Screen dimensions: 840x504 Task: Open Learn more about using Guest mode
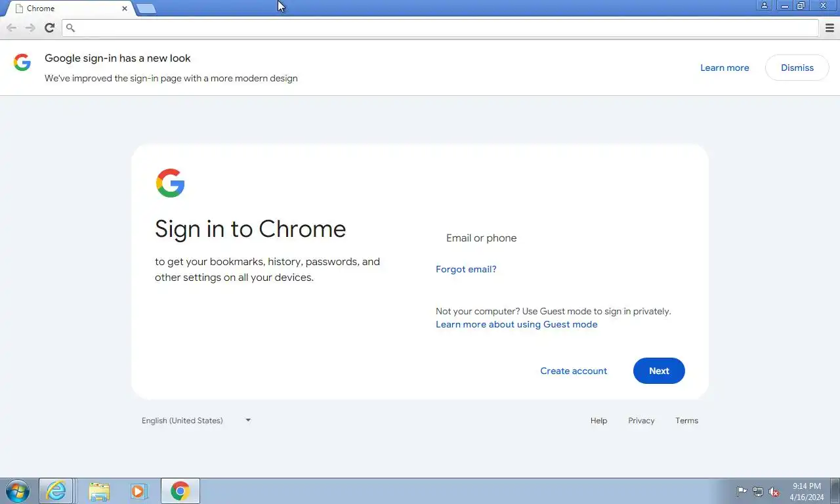pyautogui.click(x=516, y=324)
